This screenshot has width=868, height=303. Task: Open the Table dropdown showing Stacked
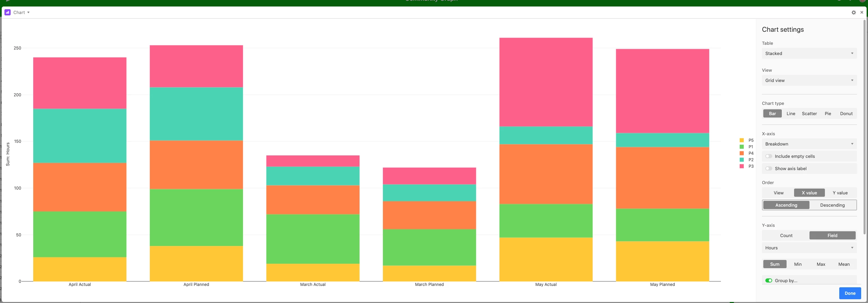[x=809, y=54]
